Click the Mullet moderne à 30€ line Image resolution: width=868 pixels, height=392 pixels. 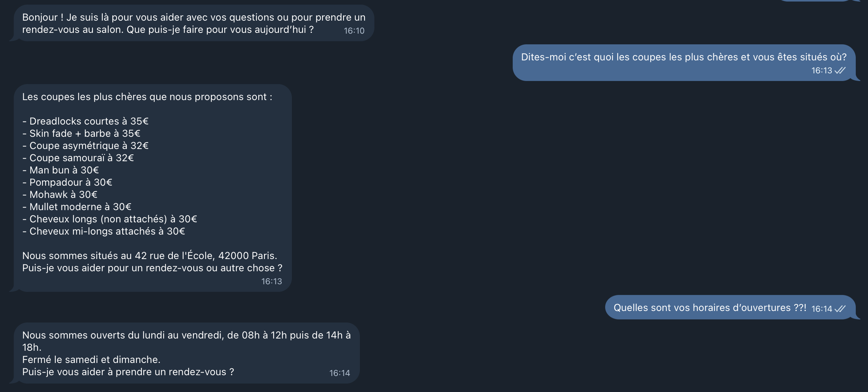tap(77, 207)
